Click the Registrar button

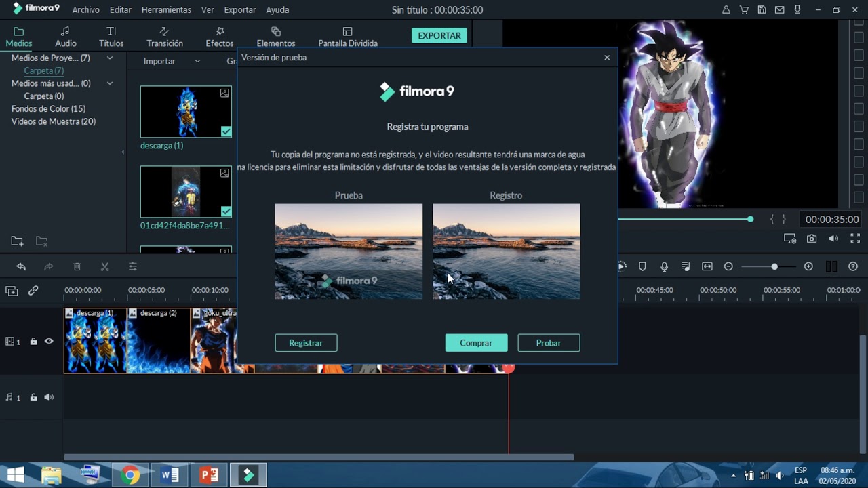click(306, 343)
